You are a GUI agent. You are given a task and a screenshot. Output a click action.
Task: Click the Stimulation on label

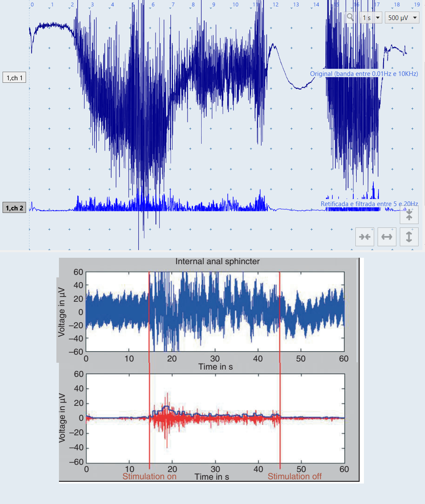(149, 476)
